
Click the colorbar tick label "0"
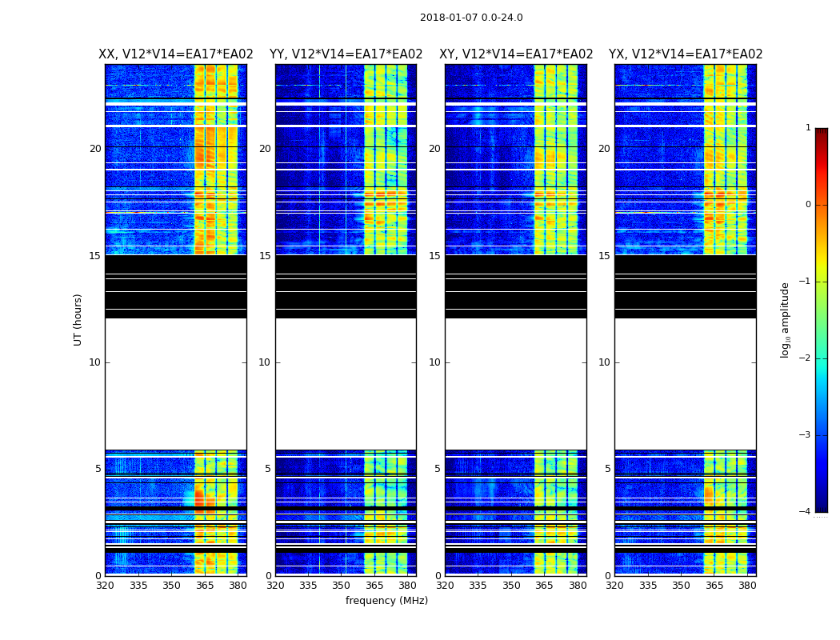(807, 205)
